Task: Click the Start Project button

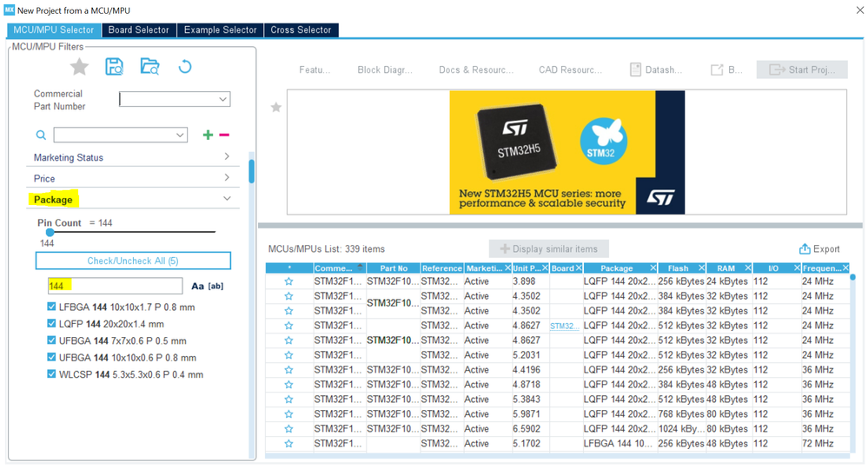Action: click(802, 69)
